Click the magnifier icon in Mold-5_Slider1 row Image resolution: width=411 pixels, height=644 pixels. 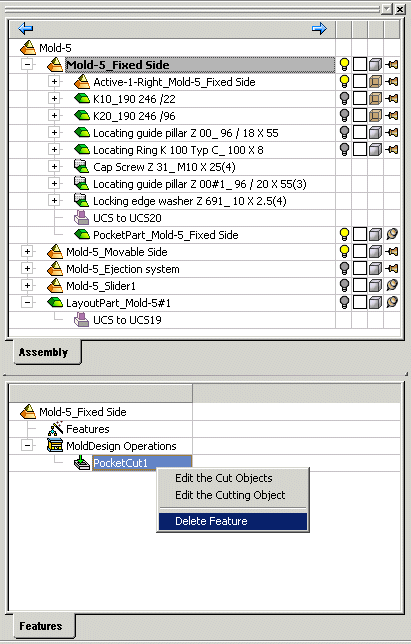click(392, 285)
